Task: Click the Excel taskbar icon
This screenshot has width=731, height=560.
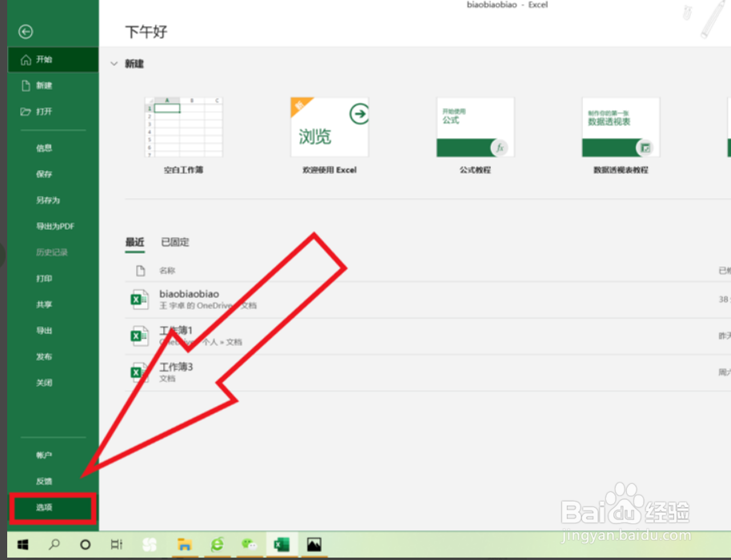Action: coord(282,544)
